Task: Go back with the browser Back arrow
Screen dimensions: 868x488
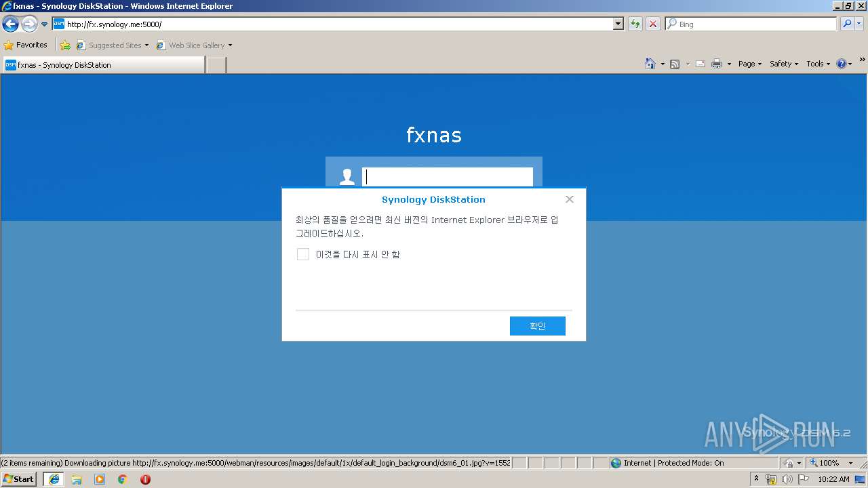Action: pyautogui.click(x=10, y=24)
